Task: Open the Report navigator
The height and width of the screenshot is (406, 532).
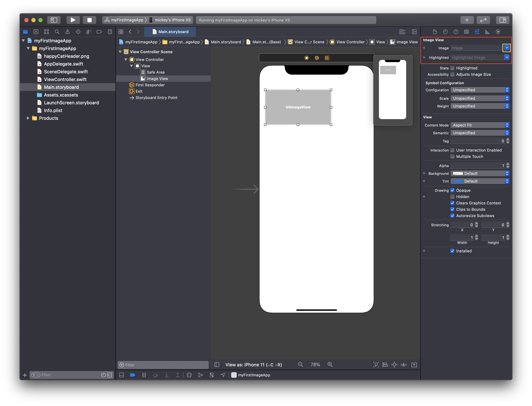Action: click(110, 32)
